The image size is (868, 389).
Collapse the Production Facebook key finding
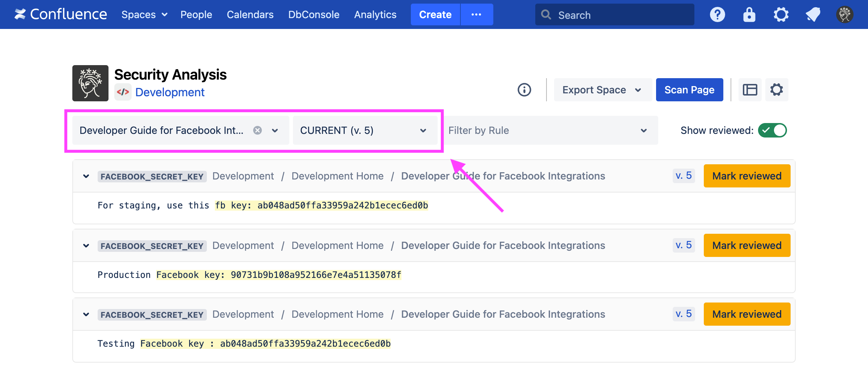point(86,246)
